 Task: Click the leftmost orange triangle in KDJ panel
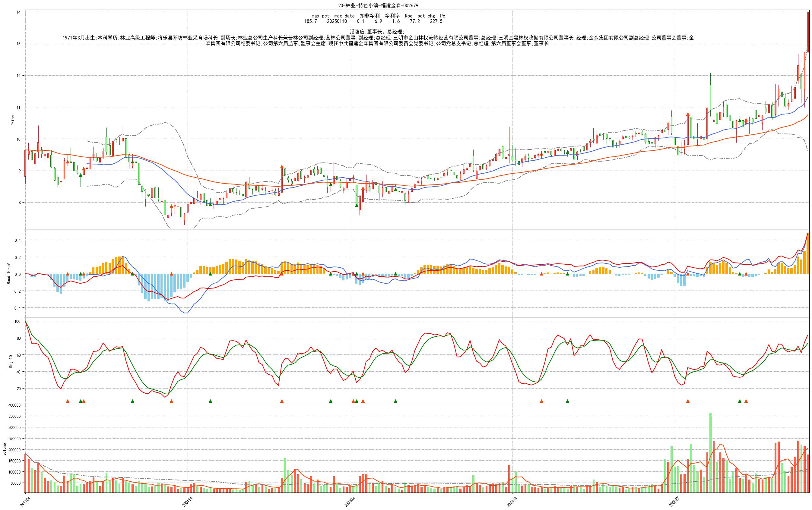coord(68,401)
